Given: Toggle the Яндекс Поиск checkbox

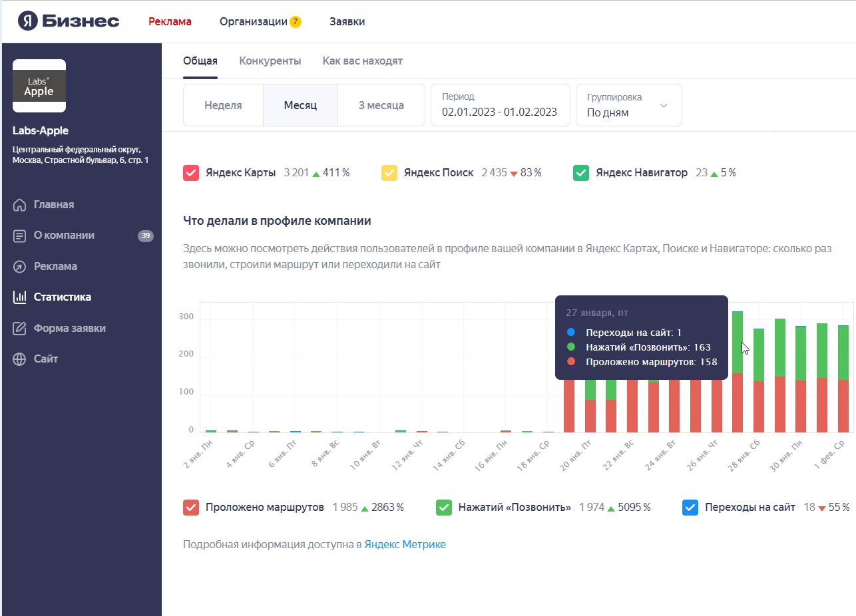Looking at the screenshot, I should pyautogui.click(x=389, y=173).
